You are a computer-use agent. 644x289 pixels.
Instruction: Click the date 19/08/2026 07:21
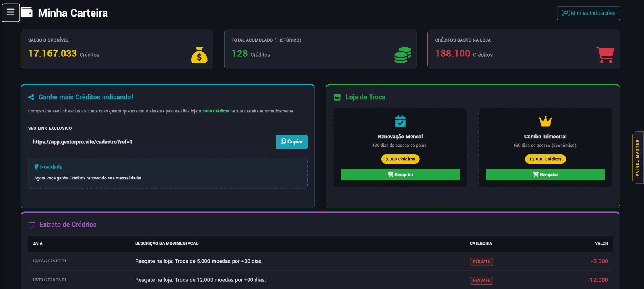pyautogui.click(x=50, y=261)
